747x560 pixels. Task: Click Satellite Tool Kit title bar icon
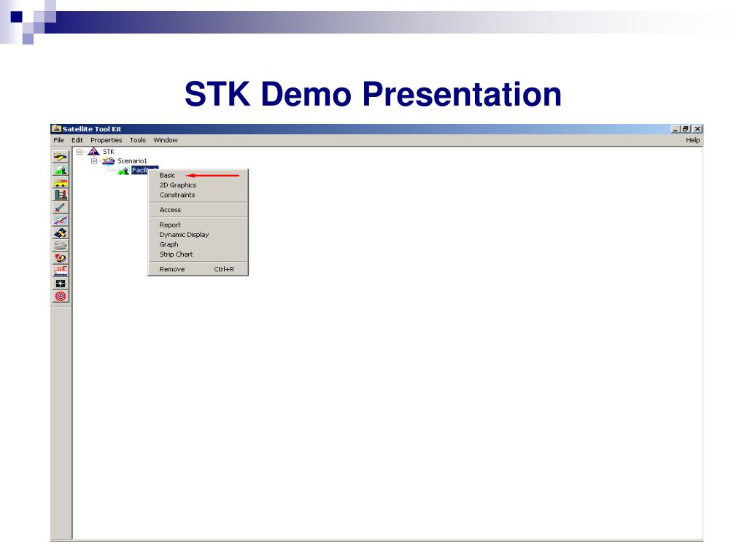coord(57,128)
